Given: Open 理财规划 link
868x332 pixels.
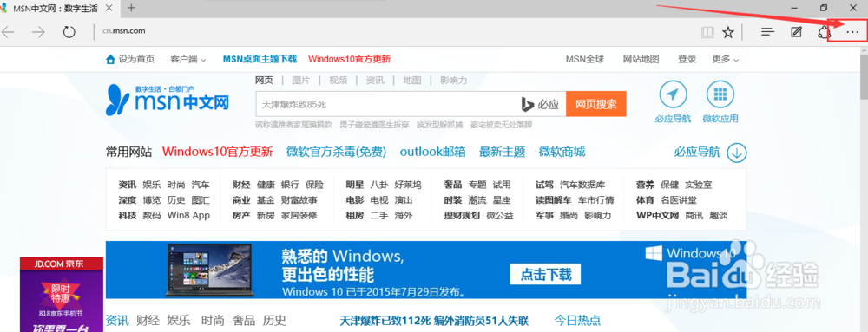Looking at the screenshot, I should point(462,216).
